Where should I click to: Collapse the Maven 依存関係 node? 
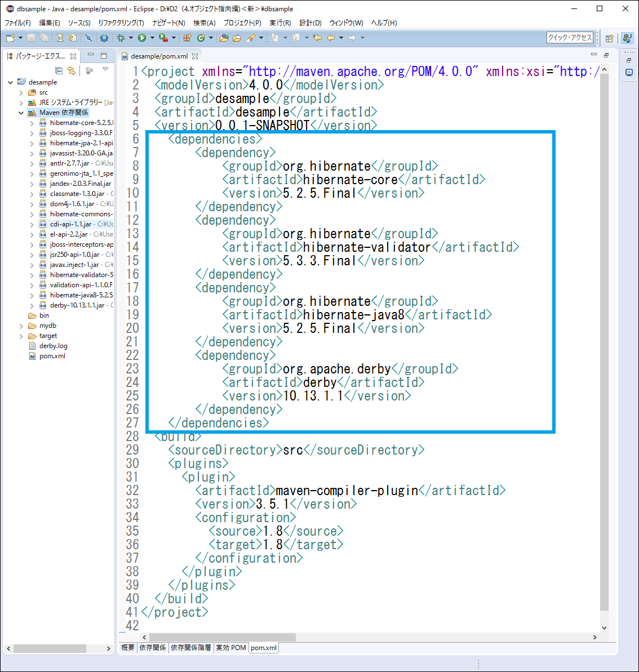pyautogui.click(x=21, y=113)
